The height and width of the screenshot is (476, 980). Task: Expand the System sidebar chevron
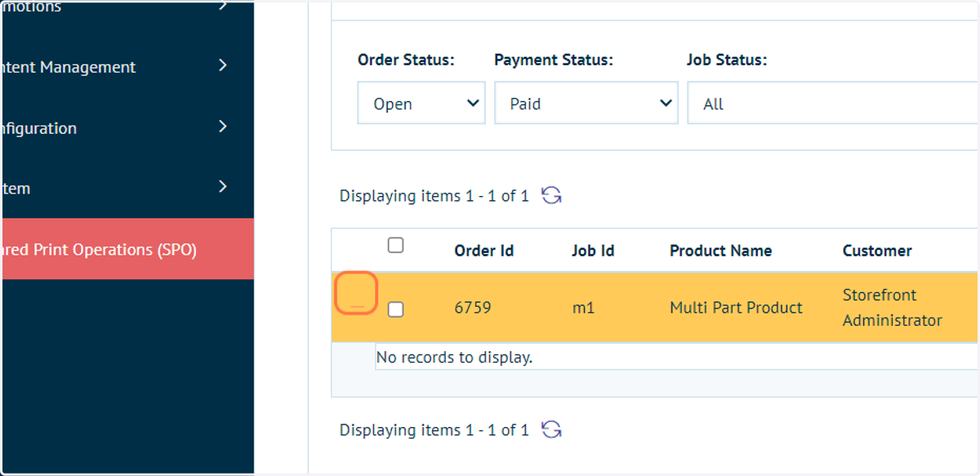pyautogui.click(x=223, y=187)
